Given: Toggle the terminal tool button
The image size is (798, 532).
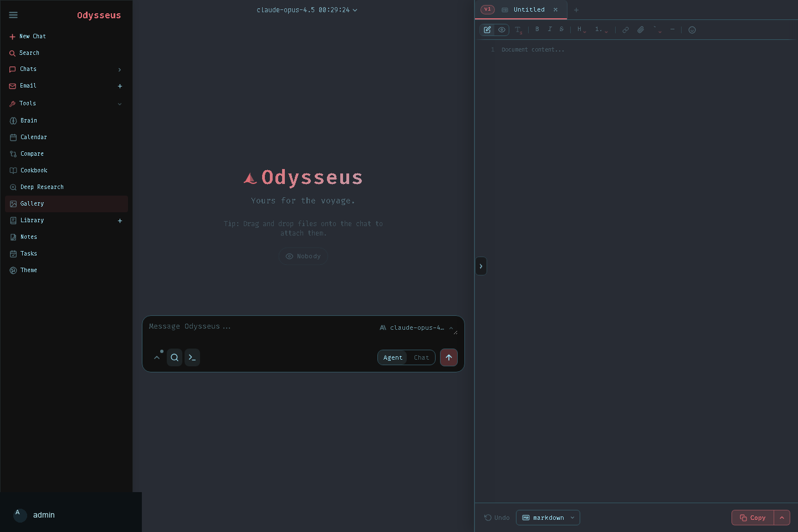Looking at the screenshot, I should click(192, 357).
